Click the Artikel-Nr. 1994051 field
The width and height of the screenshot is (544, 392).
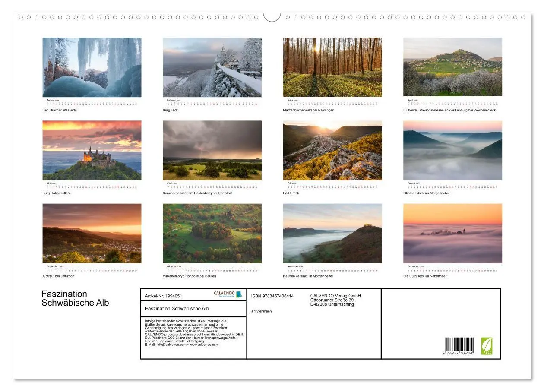[x=164, y=296]
